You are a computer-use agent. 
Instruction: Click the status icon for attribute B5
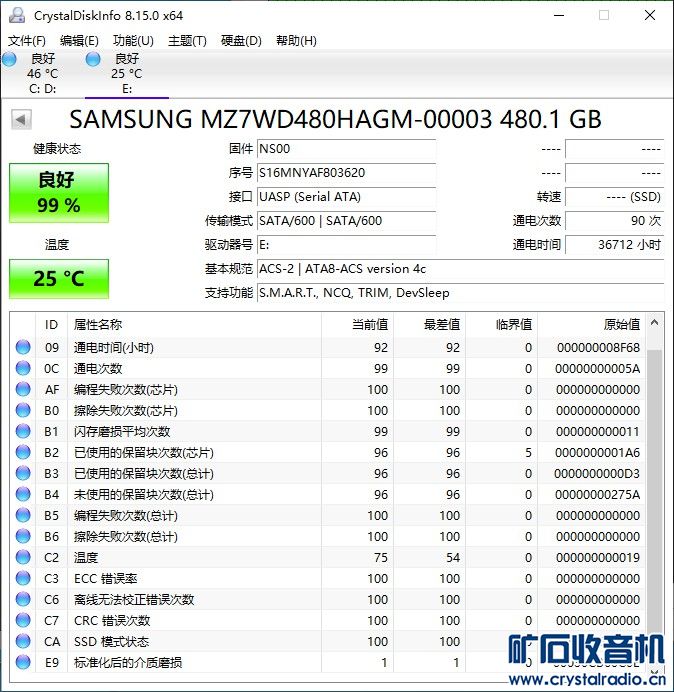[23, 515]
